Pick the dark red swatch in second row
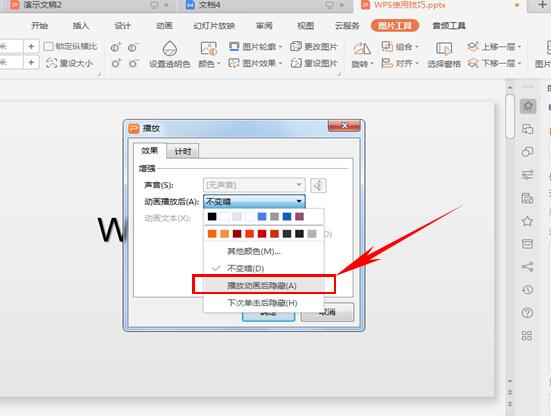Screen dimensions: 551x416 tap(237, 234)
